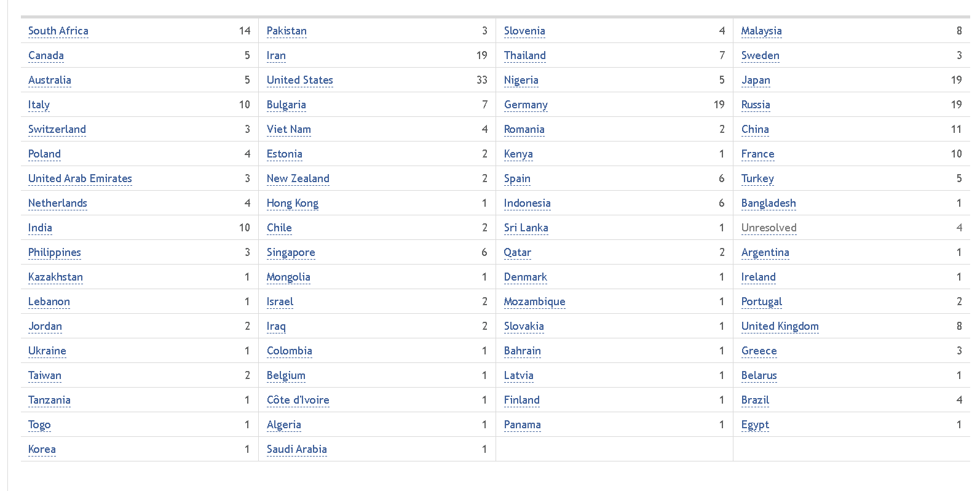980x491 pixels.
Task: Click the United Arab Emirates link
Action: coord(80,178)
